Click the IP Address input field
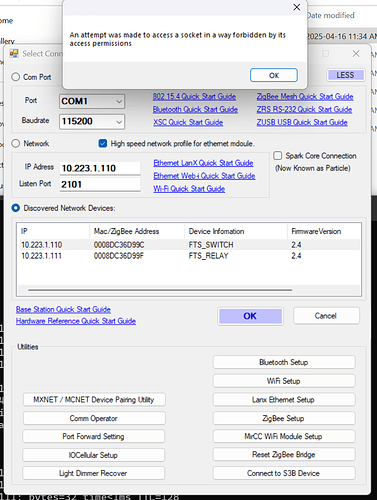This screenshot has width=377, height=500. [x=100, y=168]
